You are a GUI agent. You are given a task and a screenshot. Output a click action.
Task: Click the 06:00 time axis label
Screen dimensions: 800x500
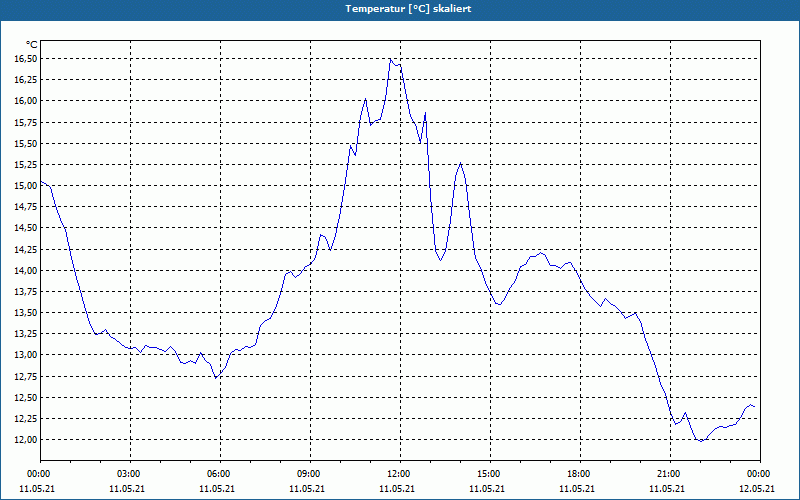click(218, 474)
